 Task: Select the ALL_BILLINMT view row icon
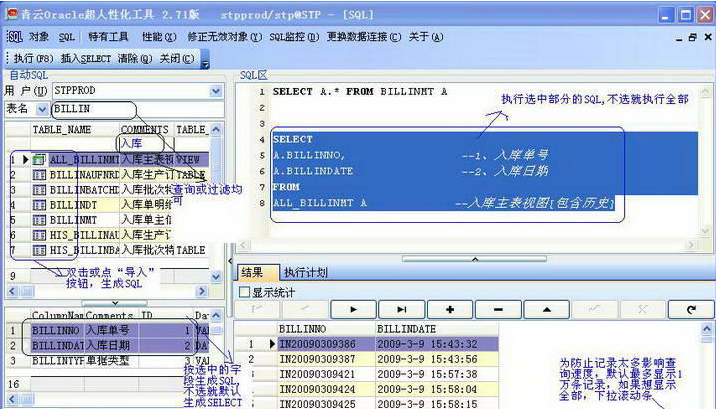39,160
